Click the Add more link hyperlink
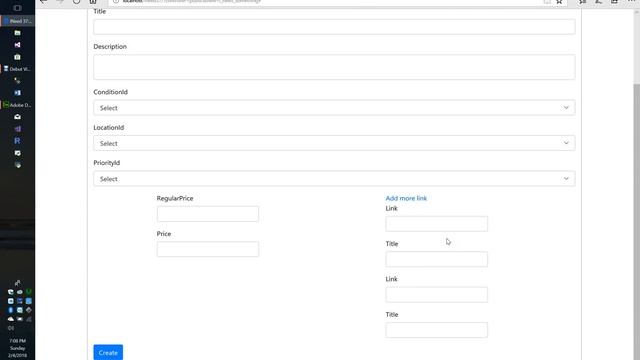 pos(406,198)
